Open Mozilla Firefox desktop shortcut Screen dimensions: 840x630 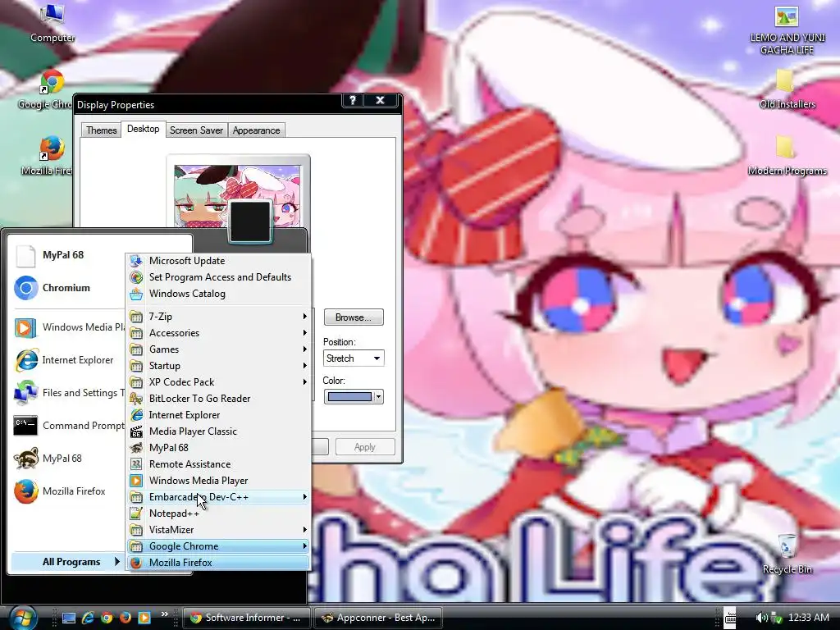52,156
